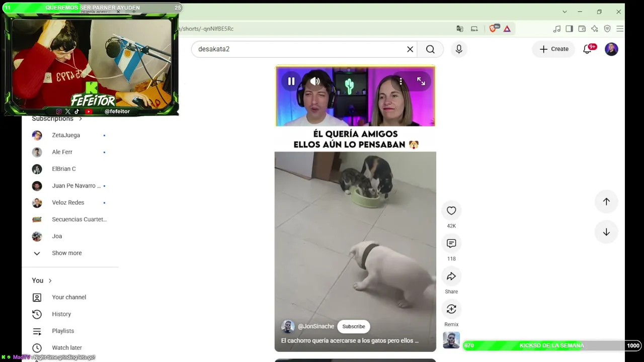Open the Leo AI sparkle icon

coord(595,29)
